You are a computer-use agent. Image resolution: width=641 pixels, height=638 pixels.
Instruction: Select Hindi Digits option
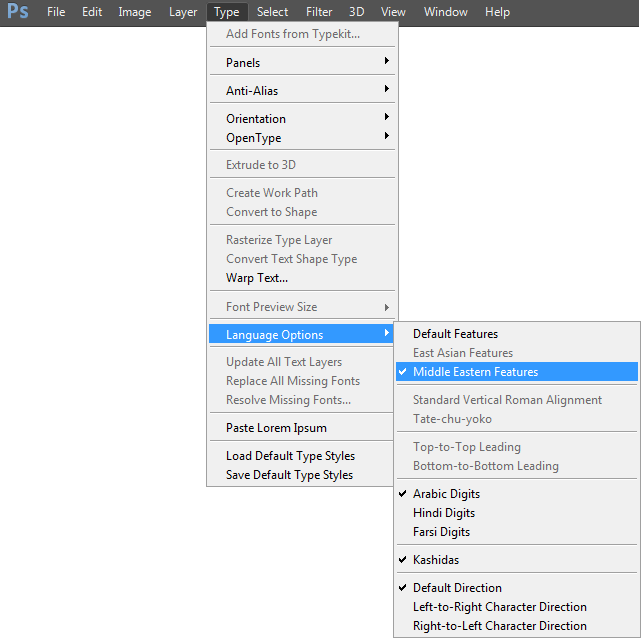pos(444,513)
